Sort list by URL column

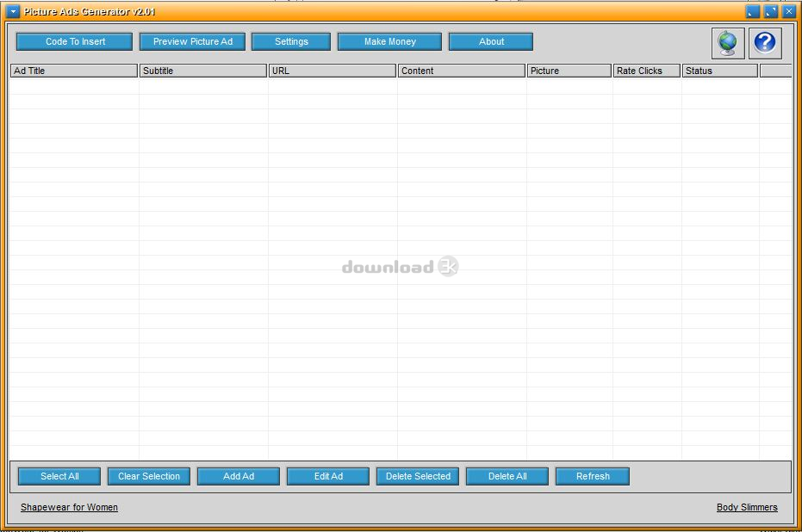click(x=332, y=71)
